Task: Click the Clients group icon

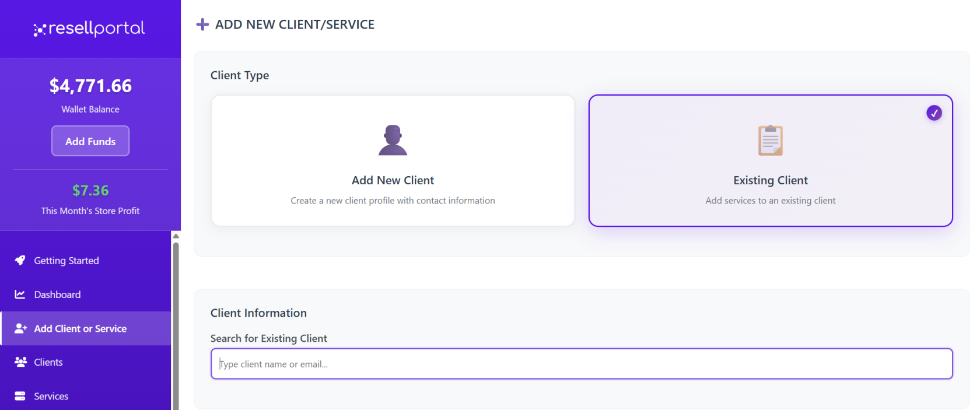Action: click(x=21, y=362)
